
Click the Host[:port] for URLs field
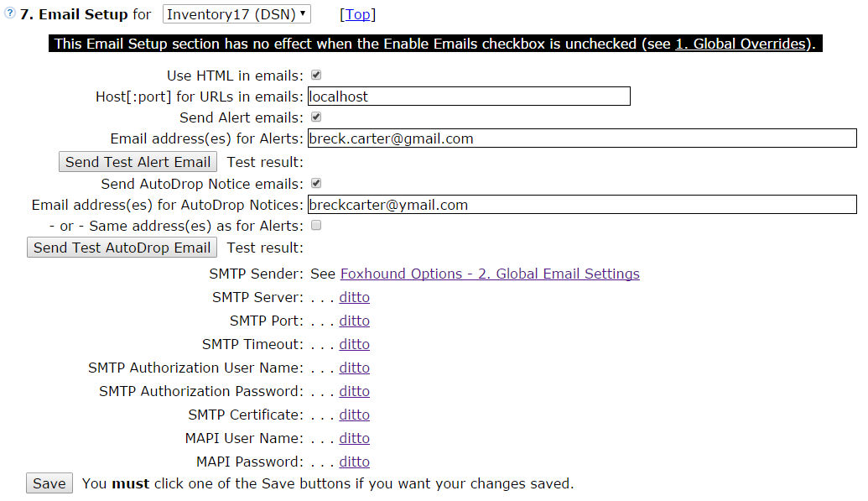(x=469, y=97)
